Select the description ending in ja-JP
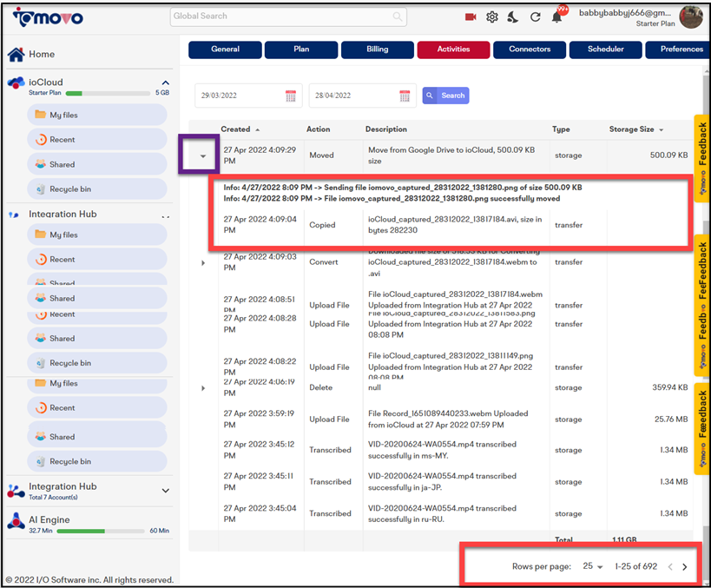This screenshot has height=588, width=711. coord(442,482)
